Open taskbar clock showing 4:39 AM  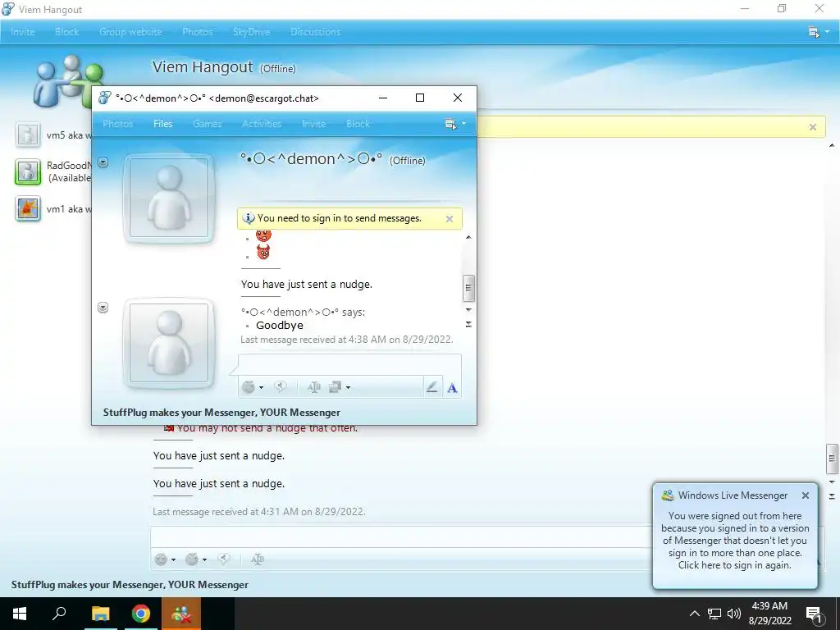pos(769,614)
